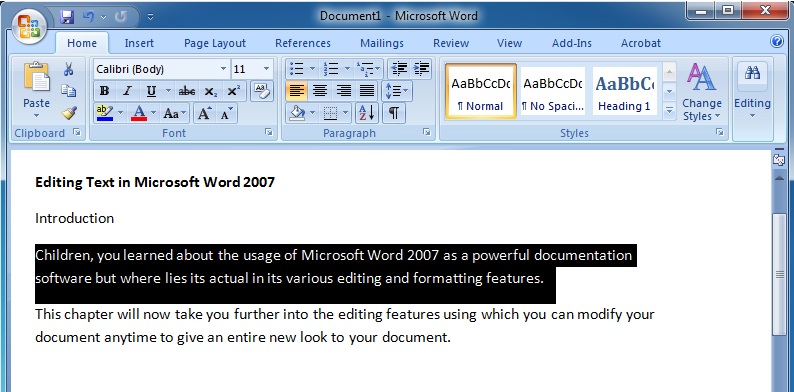Image resolution: width=794 pixels, height=392 pixels.
Task: Sort text with A-Z icon
Action: point(367,113)
